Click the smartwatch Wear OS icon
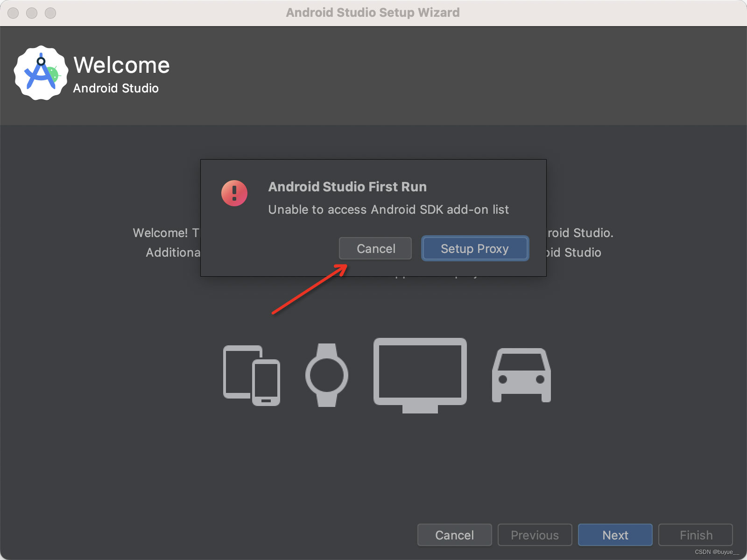This screenshot has height=560, width=747. (327, 375)
